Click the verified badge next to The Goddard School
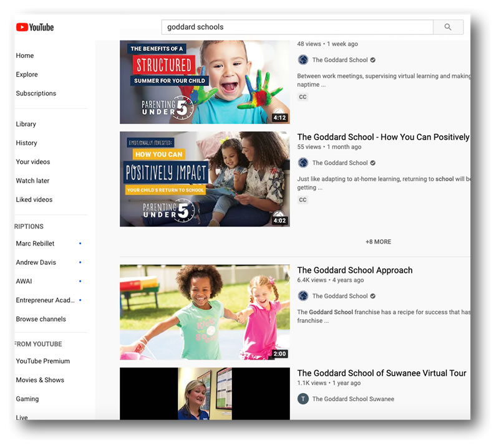The height and width of the screenshot is (448, 499). 373,60
